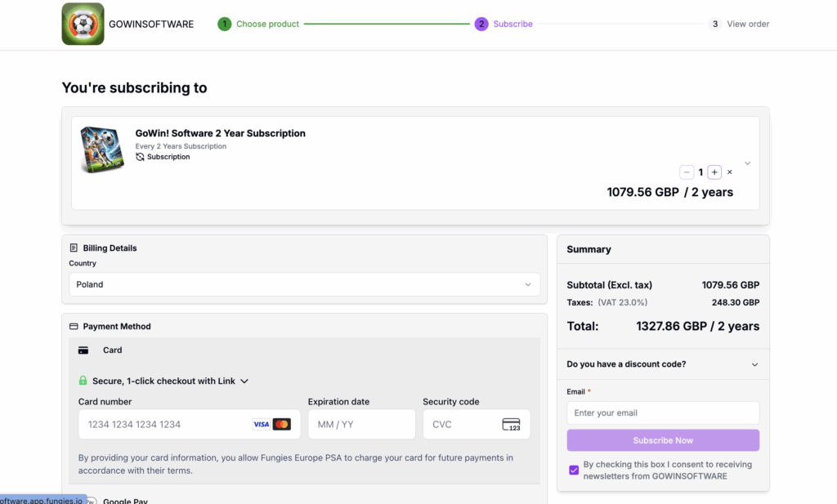Click the GoWinSoftware soccer ball logo
The image size is (837, 504).
click(83, 24)
